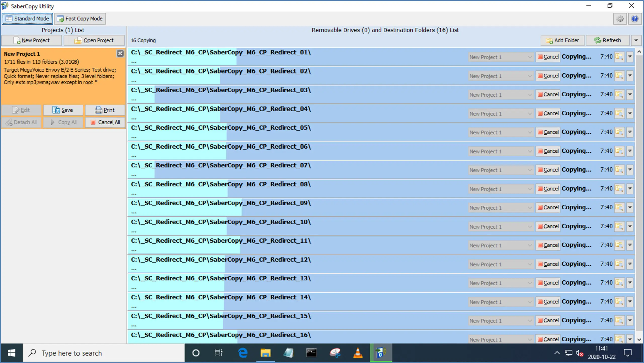Browse folder icon for Redirect_15 row

620,320
